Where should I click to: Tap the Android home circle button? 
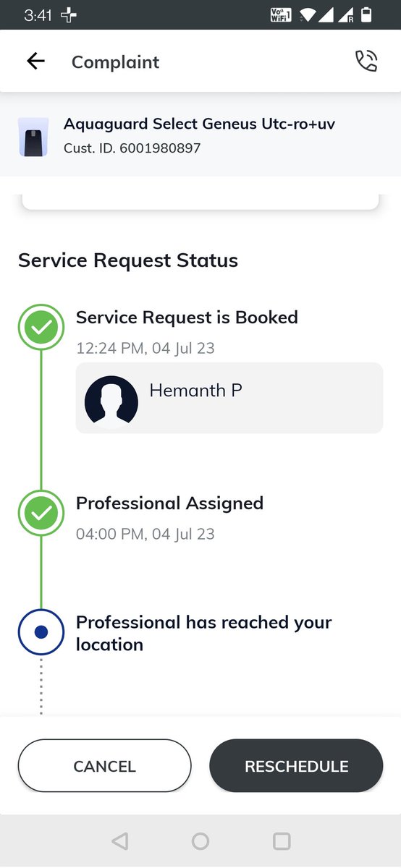[200, 841]
